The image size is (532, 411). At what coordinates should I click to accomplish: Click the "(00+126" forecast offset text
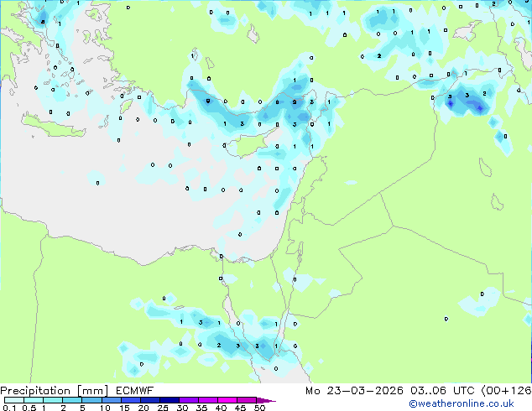click(506, 391)
